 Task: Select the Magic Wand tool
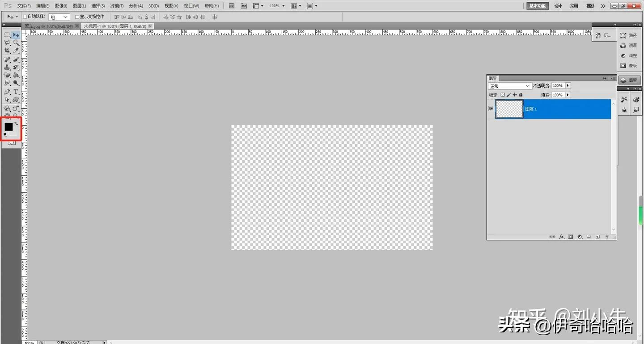pyautogui.click(x=16, y=42)
